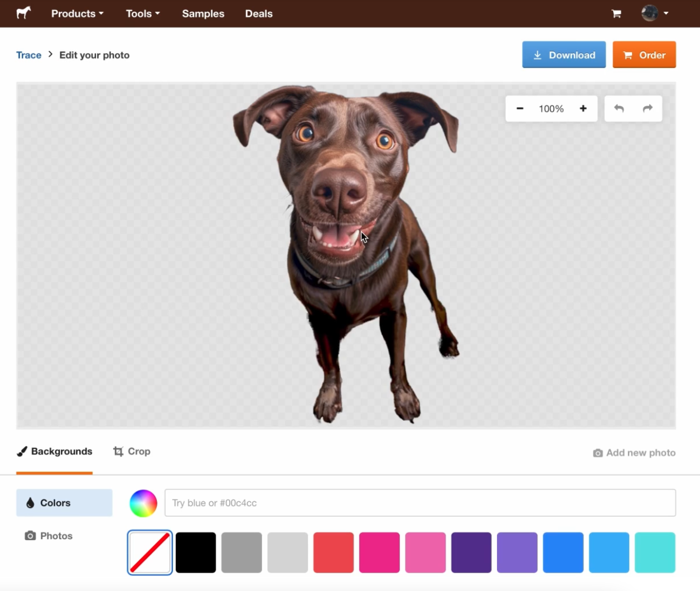
Task: Zoom in using the plus icon
Action: point(583,108)
